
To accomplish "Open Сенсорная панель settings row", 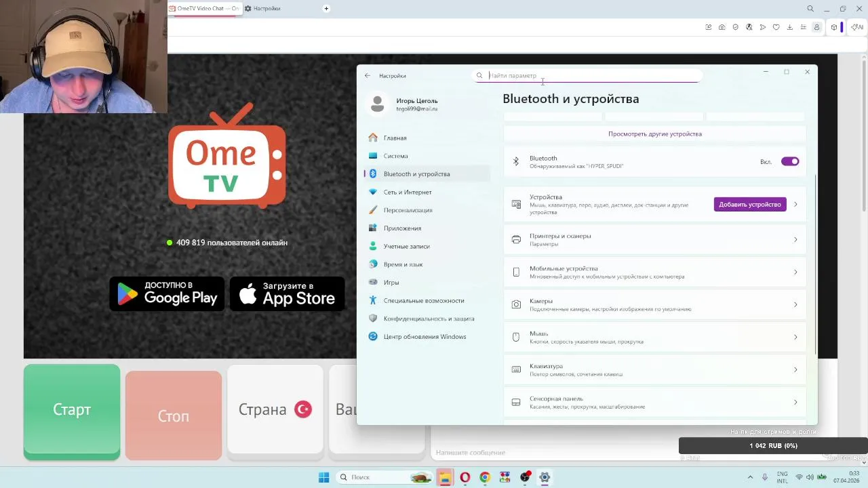I will [654, 402].
